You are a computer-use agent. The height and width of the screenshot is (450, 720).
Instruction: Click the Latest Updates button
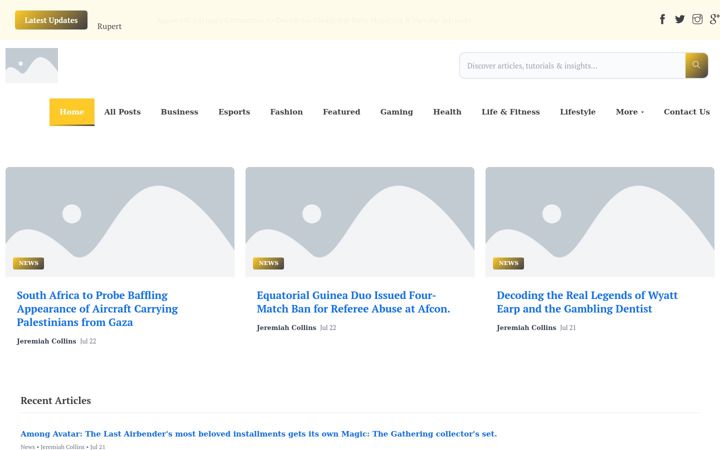tap(51, 20)
